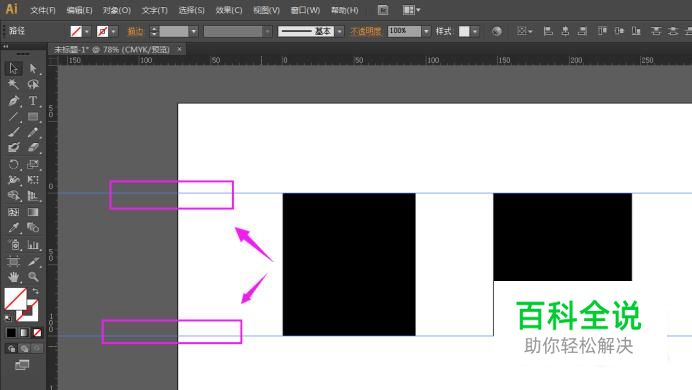Set paint mode to Color
This screenshot has width=692, height=390.
pyautogui.click(x=11, y=332)
